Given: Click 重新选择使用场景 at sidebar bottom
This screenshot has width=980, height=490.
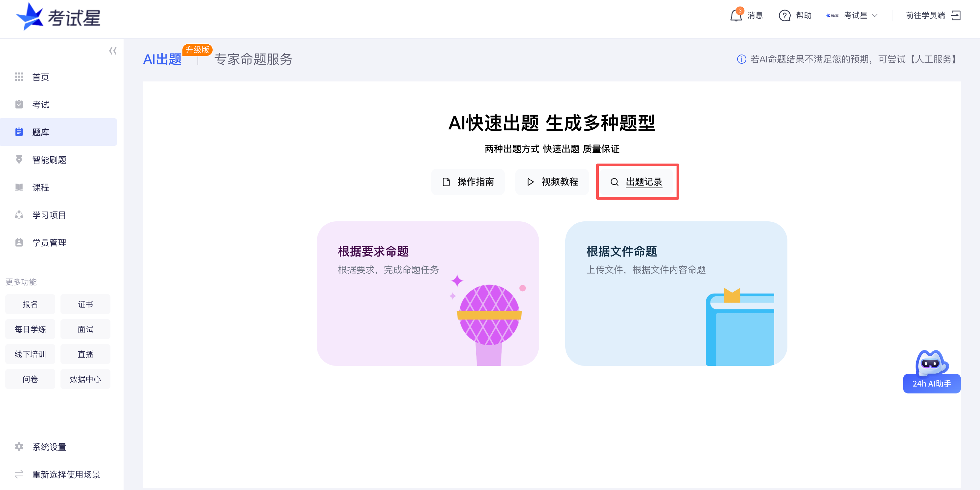Looking at the screenshot, I should coord(66,475).
